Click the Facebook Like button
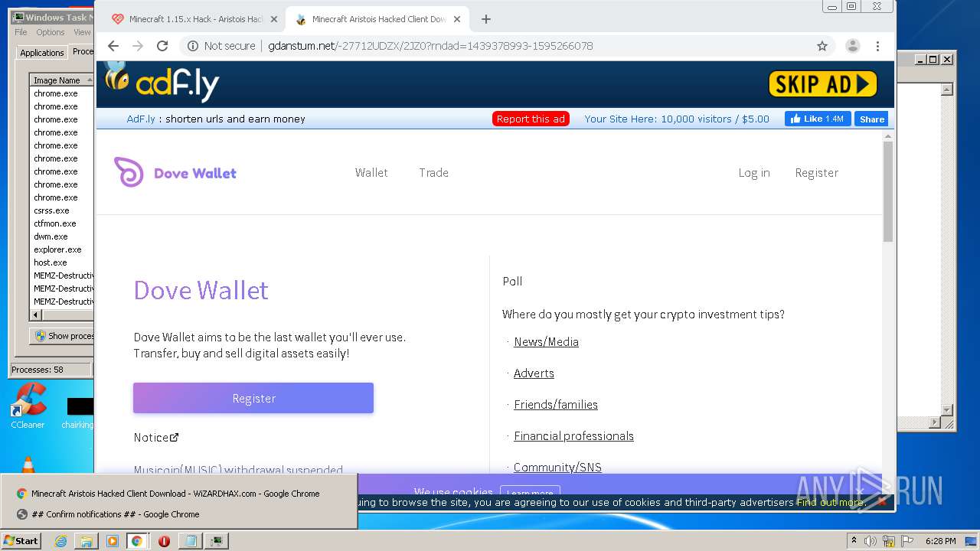980x551 pixels. (x=817, y=119)
